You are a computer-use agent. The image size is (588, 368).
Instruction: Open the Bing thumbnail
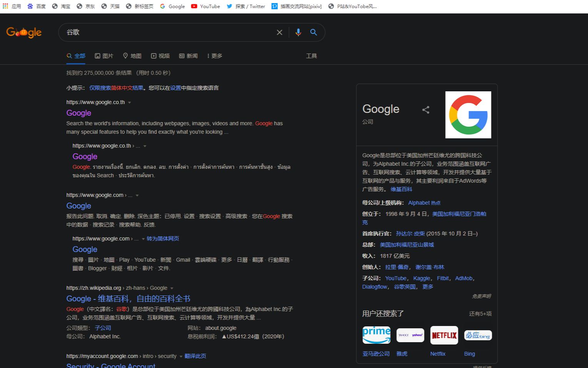(478, 335)
